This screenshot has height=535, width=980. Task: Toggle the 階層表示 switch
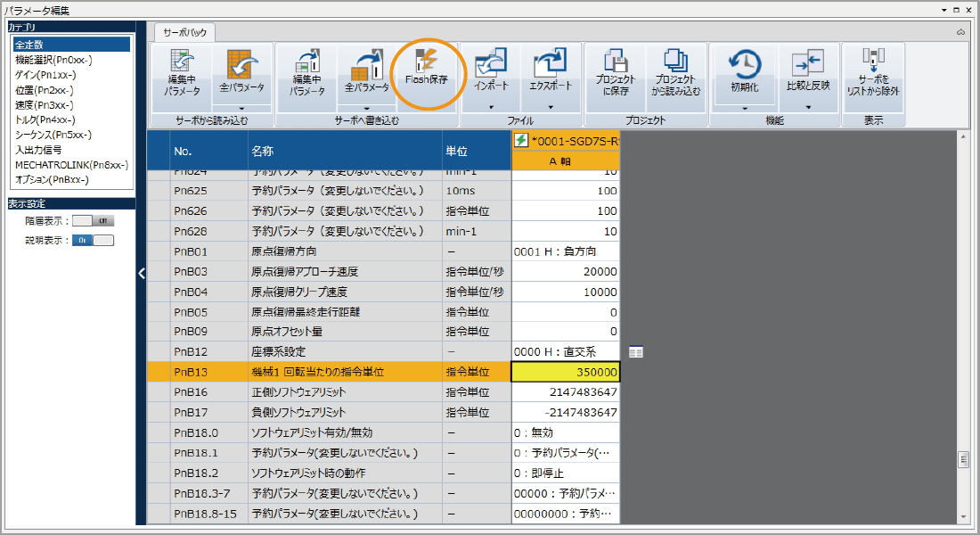pyautogui.click(x=94, y=220)
